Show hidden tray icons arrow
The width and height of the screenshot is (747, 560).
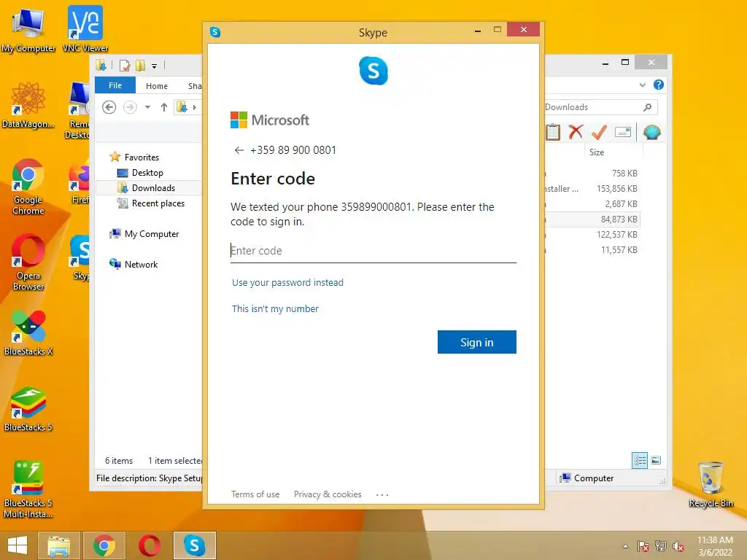(x=625, y=546)
